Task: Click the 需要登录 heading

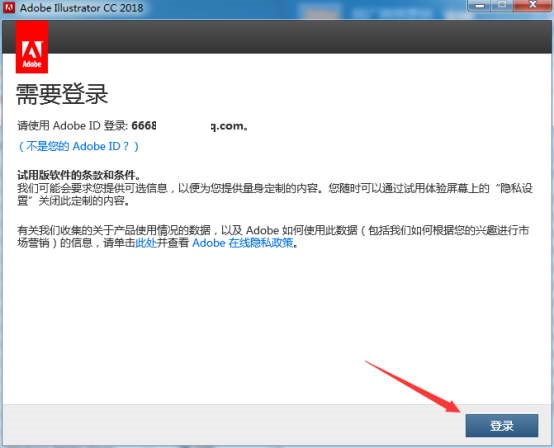Action: coord(62,94)
